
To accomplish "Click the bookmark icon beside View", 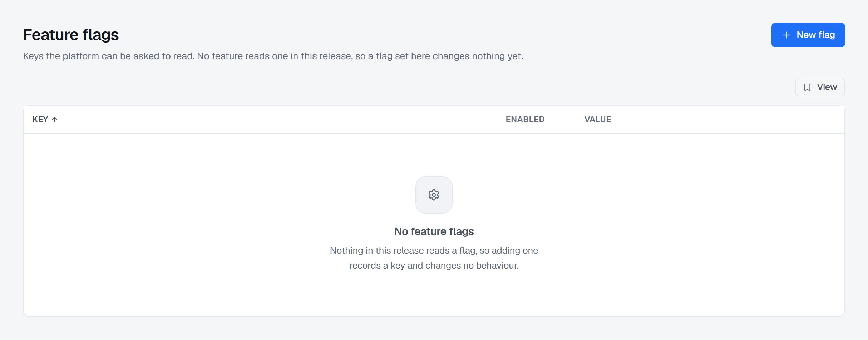I will (x=807, y=87).
